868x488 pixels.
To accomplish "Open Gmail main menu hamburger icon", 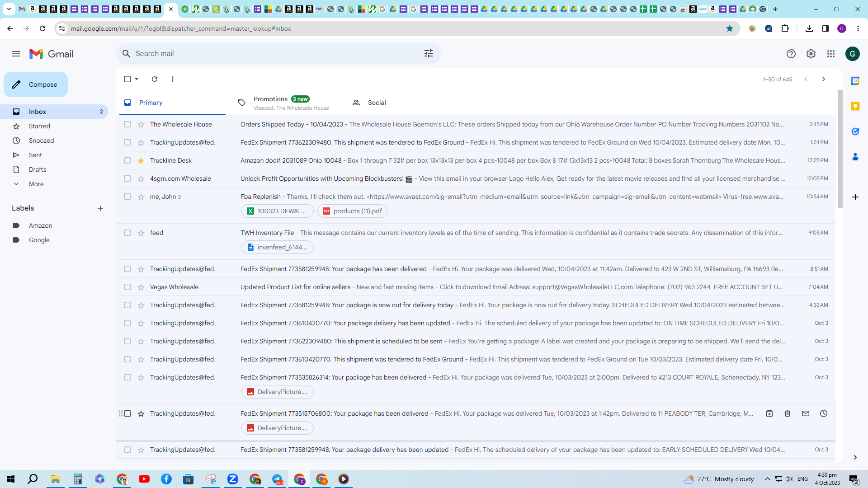I will coord(16,54).
